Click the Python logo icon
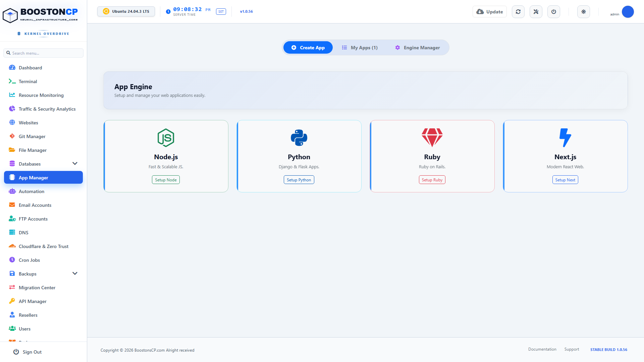 coord(299,138)
